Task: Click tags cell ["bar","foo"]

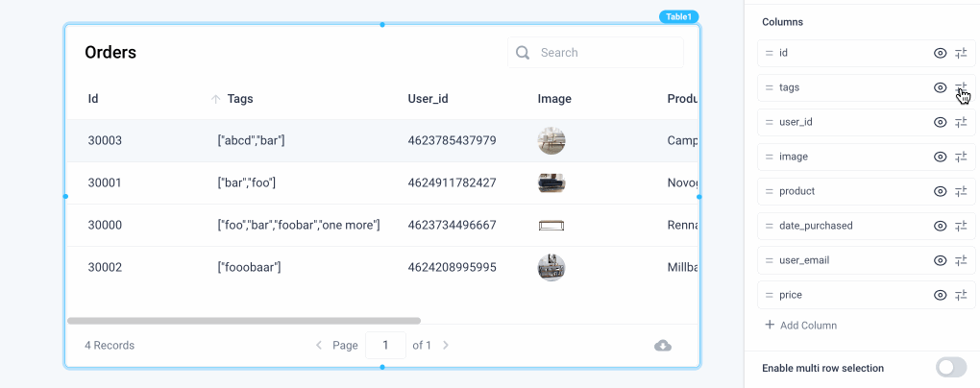Action: point(247,183)
